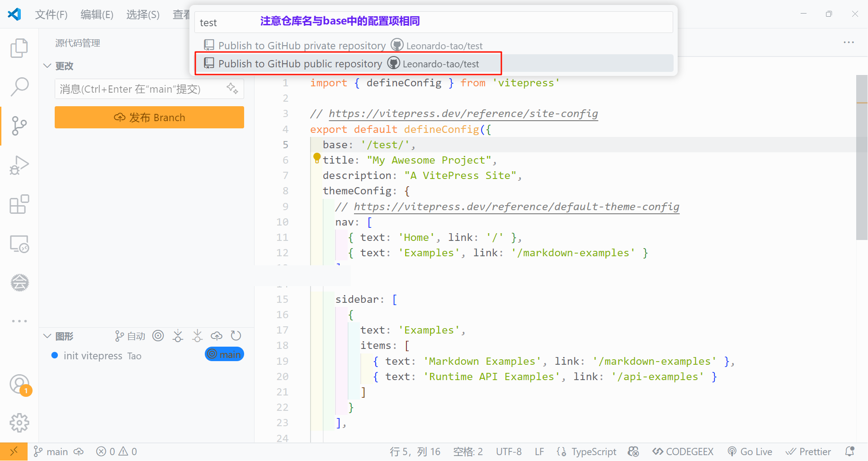Click the pull icon in graph toolbar
868x461 pixels.
pyautogui.click(x=197, y=336)
